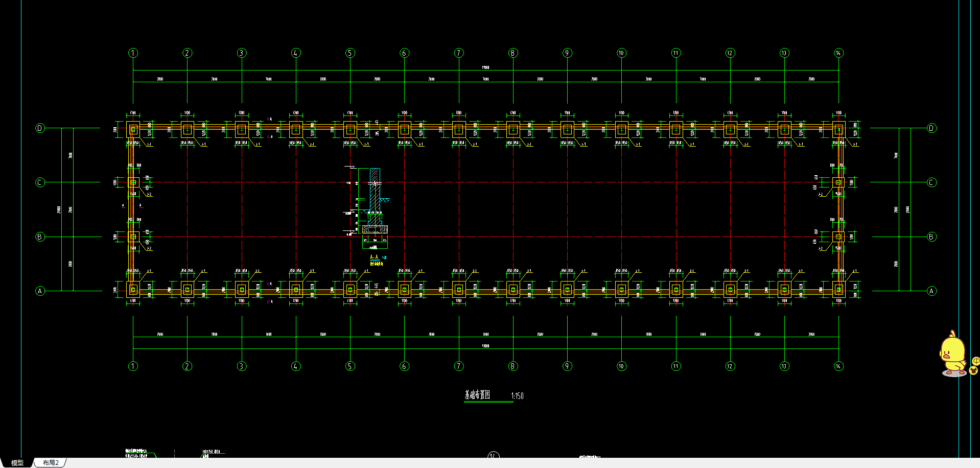Screen dimensions: 980x468
Task: Select axis bubble 7 in the top row
Action: coord(459,53)
